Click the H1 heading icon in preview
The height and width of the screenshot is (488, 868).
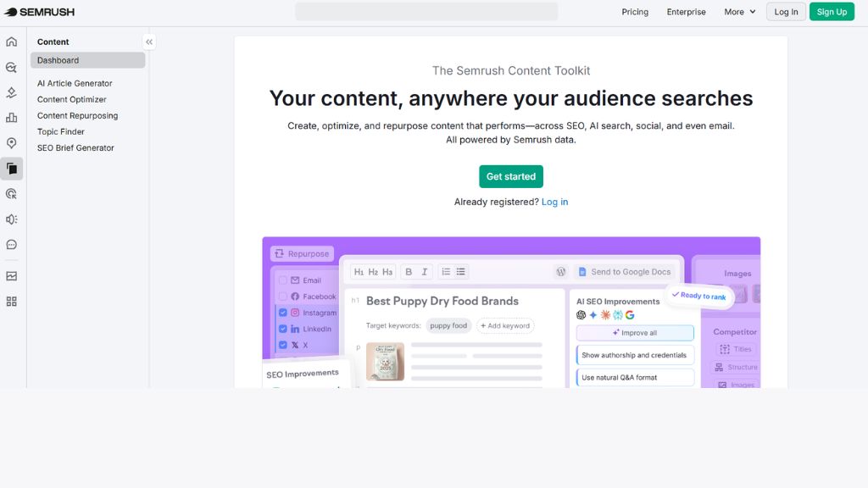(x=359, y=272)
